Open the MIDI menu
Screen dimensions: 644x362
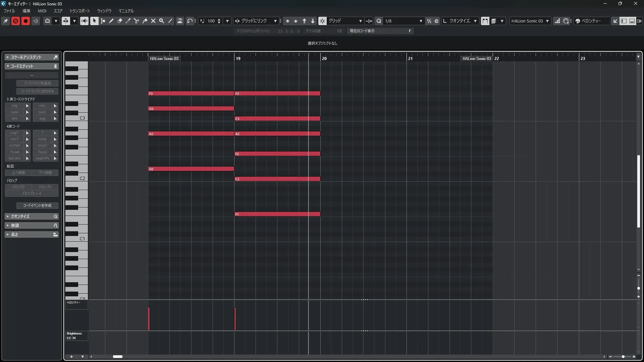tap(42, 11)
